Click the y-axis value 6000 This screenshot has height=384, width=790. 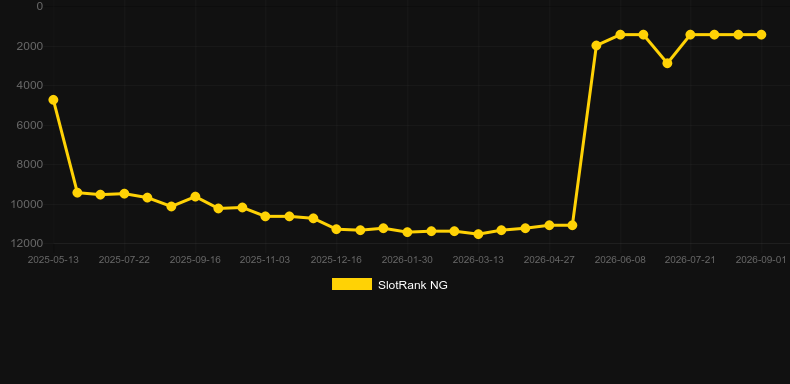tap(30, 125)
